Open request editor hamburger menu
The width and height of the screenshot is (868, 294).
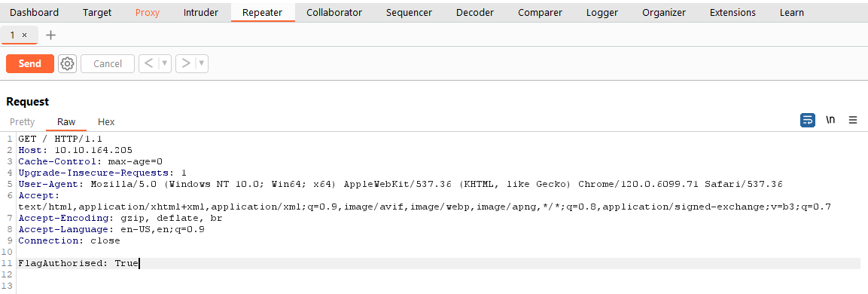tap(853, 120)
